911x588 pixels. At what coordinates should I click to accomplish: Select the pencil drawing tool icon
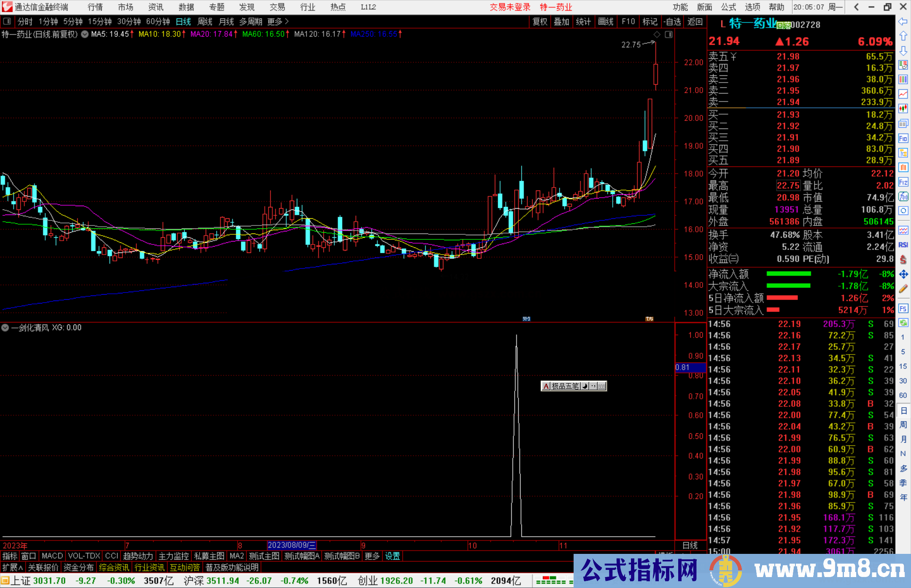coord(903,289)
